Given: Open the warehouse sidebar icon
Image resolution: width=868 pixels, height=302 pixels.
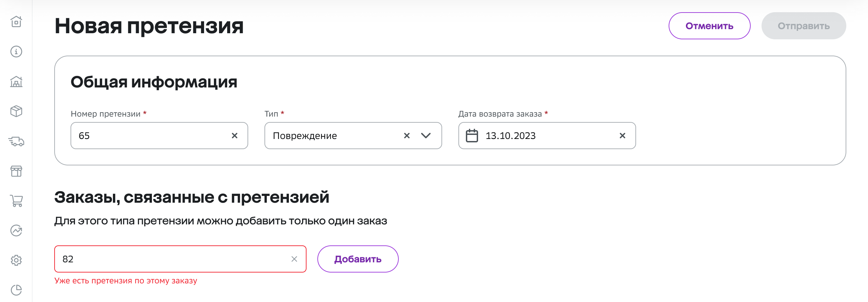Looking at the screenshot, I should tap(16, 81).
